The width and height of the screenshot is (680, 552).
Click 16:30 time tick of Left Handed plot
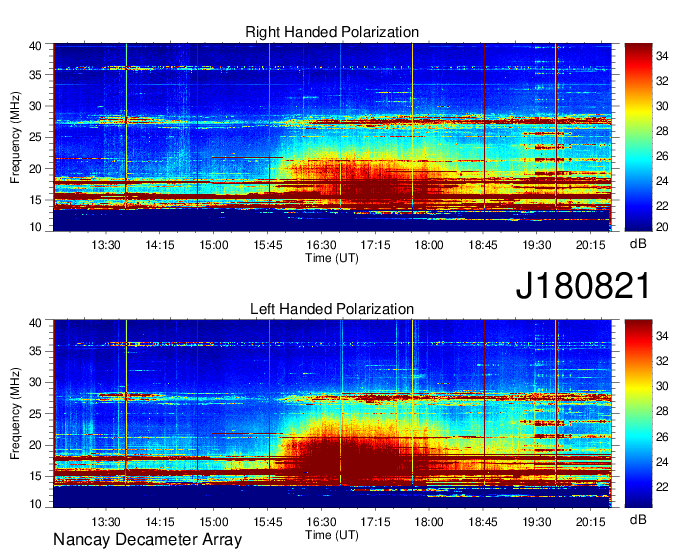click(321, 522)
